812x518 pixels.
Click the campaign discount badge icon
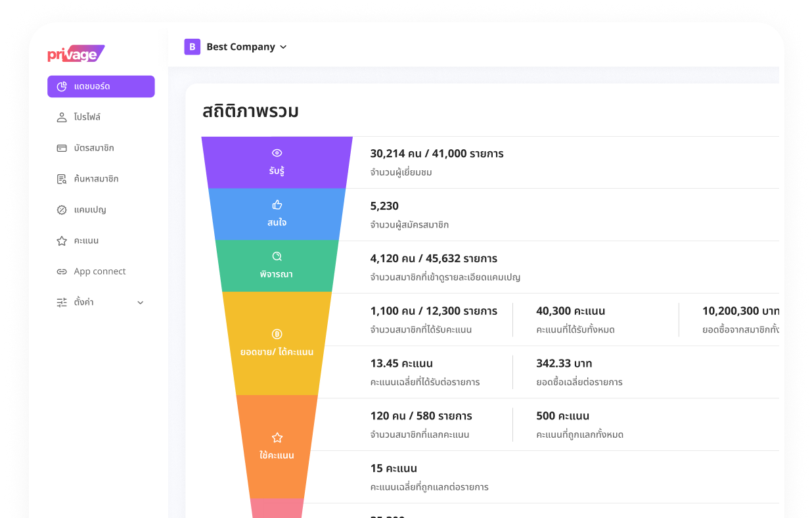(x=62, y=210)
